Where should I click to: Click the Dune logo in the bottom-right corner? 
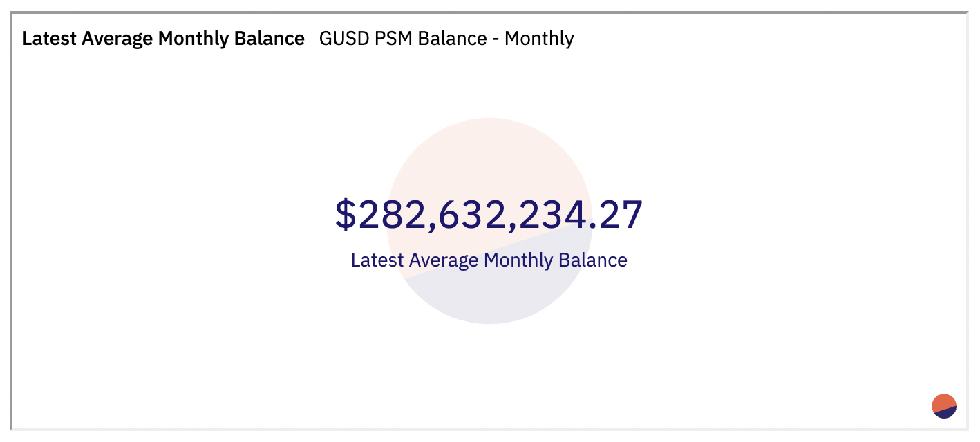pos(943,406)
